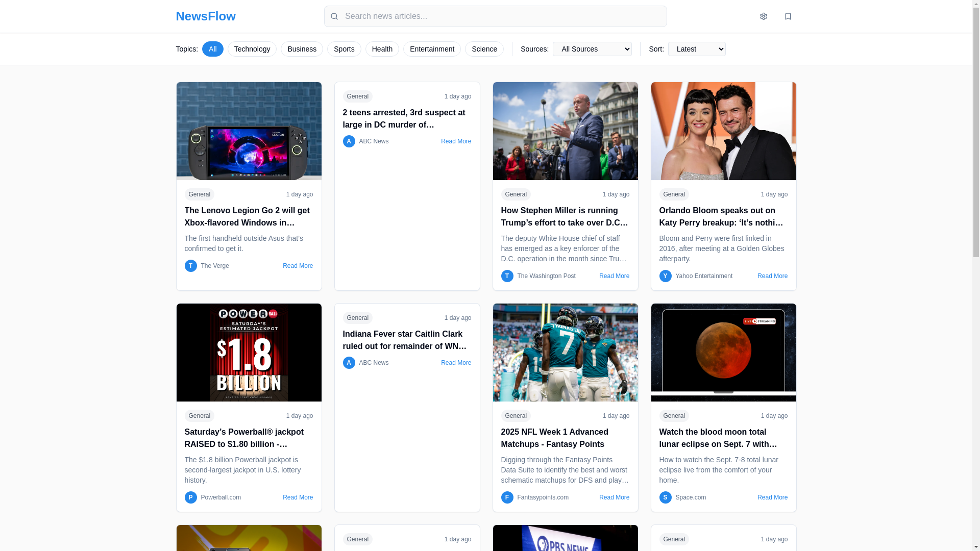Open the All Sources dropdown

tap(592, 49)
